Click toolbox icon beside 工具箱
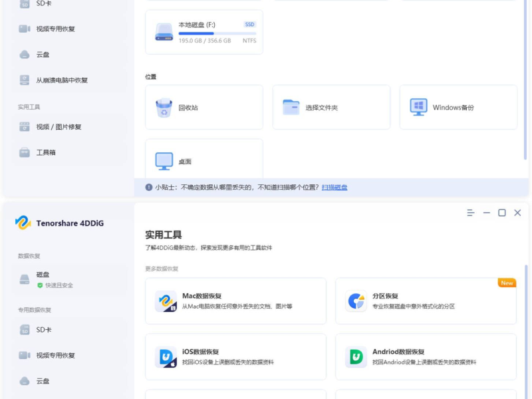Image resolution: width=532 pixels, height=399 pixels. pyautogui.click(x=25, y=152)
